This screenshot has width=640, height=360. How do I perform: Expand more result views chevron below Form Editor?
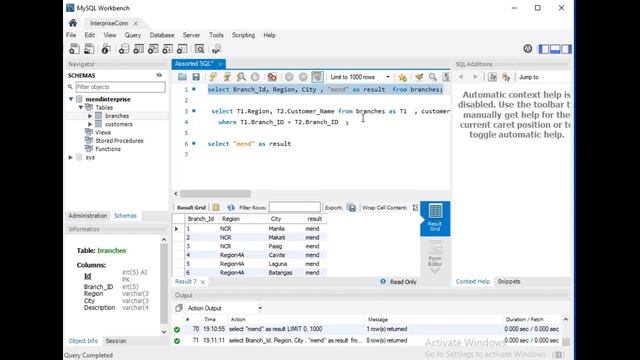[x=435, y=271]
